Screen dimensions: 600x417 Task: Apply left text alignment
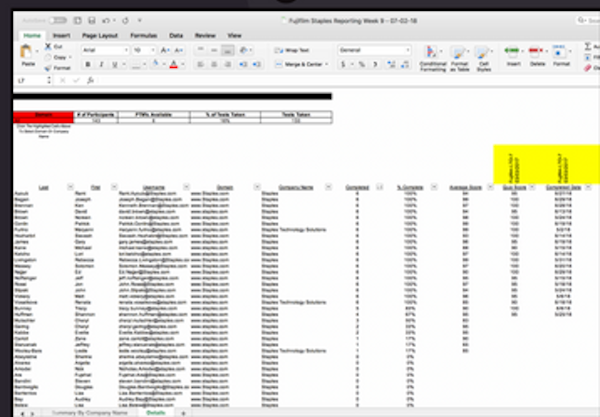(x=200, y=64)
